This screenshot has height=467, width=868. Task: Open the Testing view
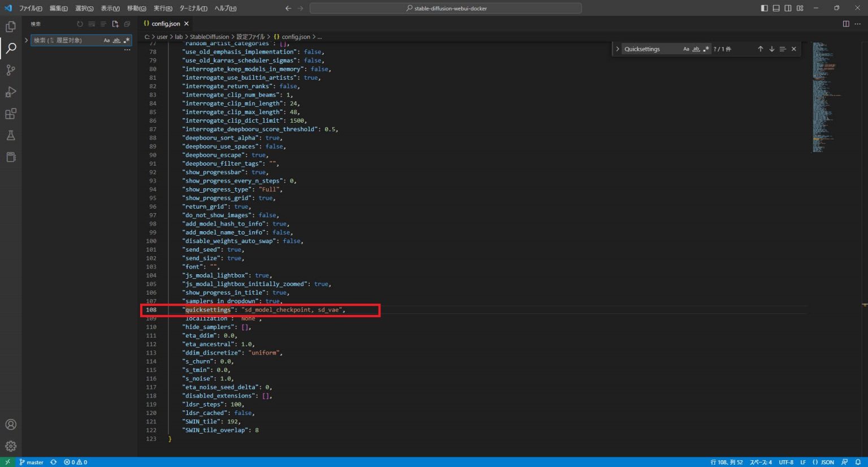point(10,135)
